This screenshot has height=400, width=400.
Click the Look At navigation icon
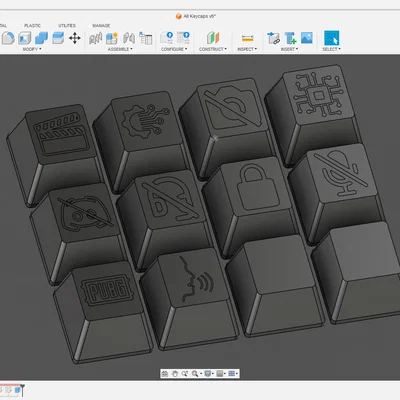coord(165,374)
